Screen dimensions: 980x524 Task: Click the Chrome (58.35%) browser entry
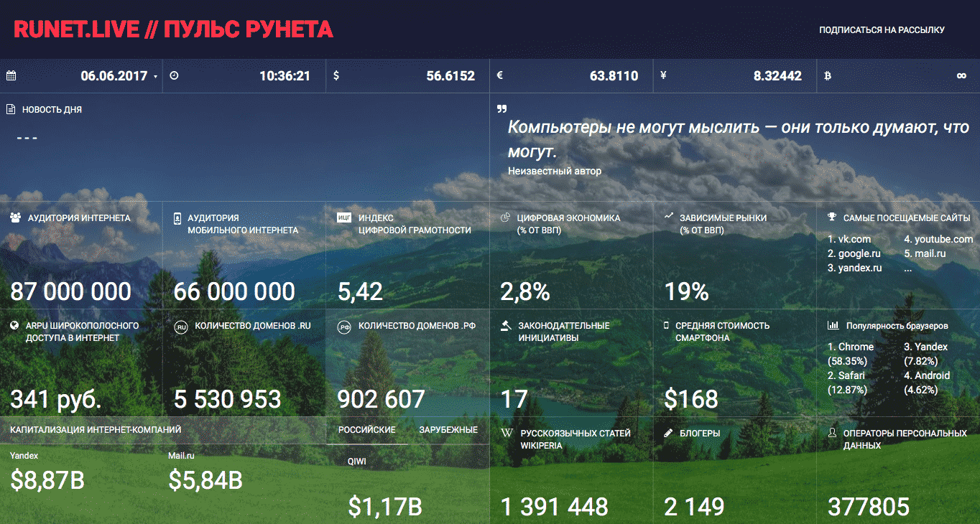pos(851,354)
